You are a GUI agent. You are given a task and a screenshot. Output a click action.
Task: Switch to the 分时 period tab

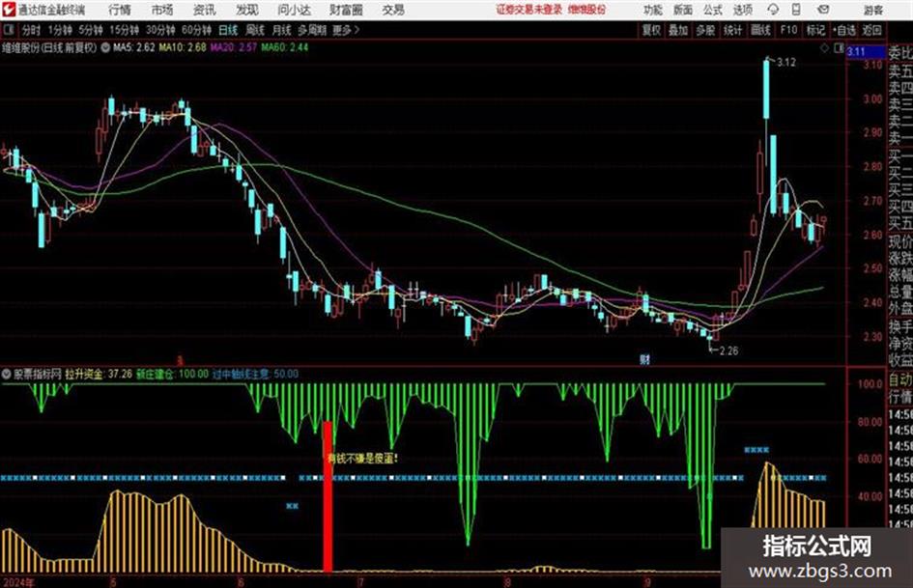[31, 30]
